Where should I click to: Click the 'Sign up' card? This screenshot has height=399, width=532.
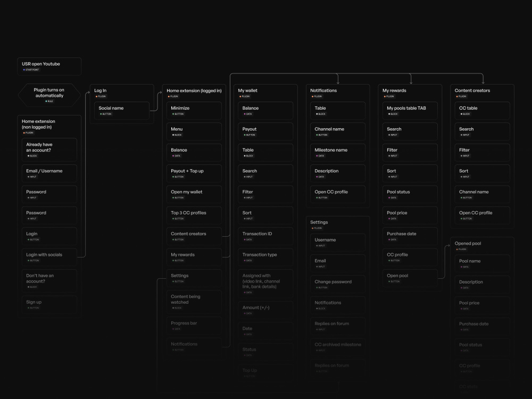point(49,304)
